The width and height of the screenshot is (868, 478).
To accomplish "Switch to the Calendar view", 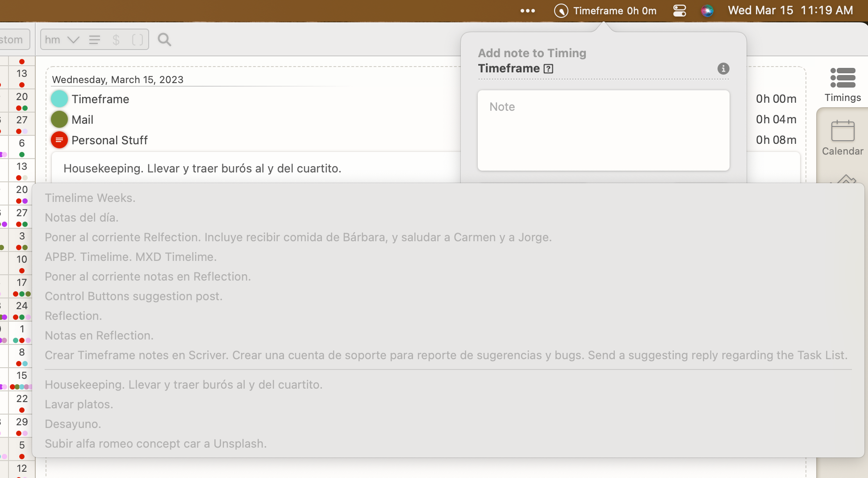I will (x=842, y=138).
